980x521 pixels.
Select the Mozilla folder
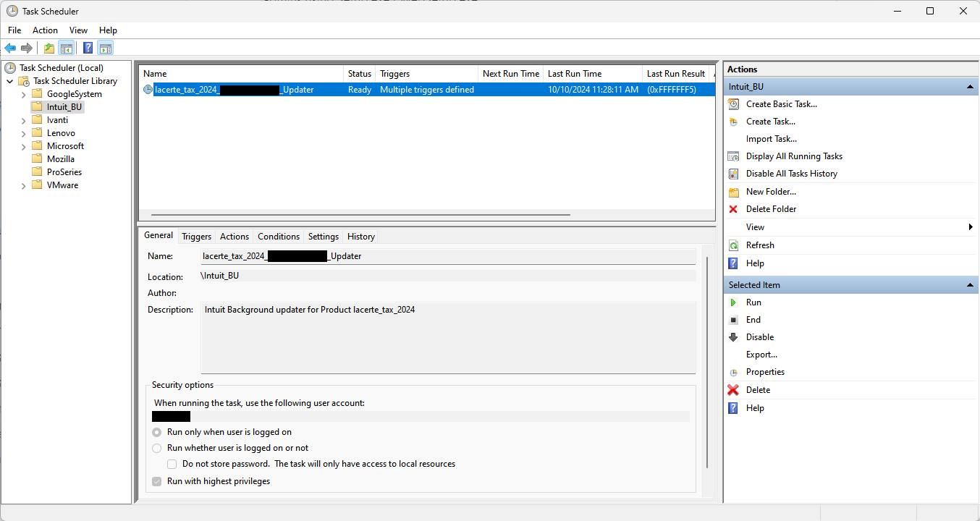click(x=61, y=159)
